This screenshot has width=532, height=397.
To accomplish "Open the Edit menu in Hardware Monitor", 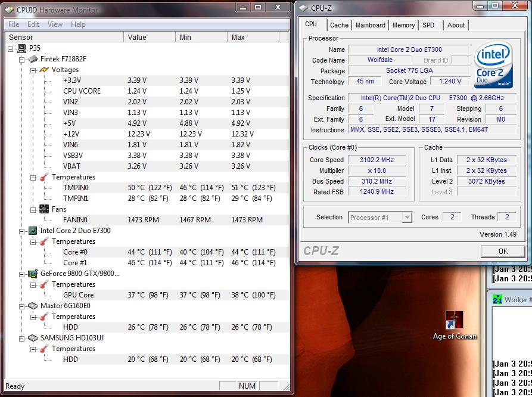I will coord(33,24).
